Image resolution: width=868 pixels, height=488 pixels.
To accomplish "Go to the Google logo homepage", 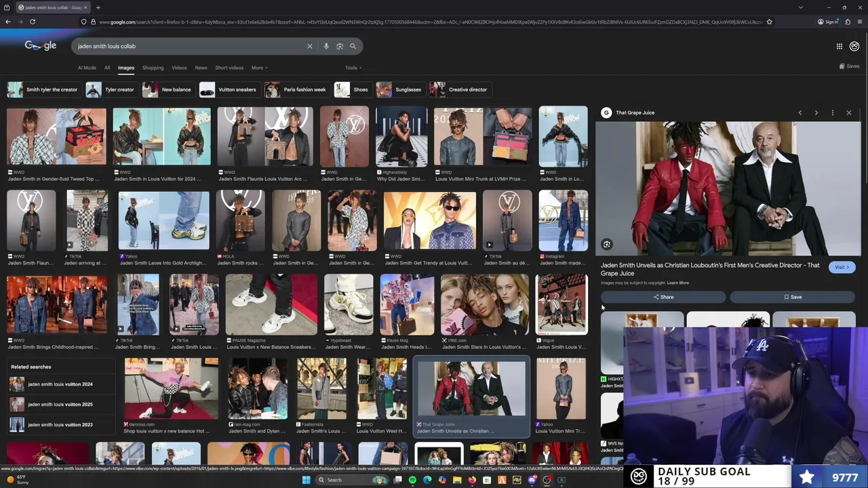I will coord(41,45).
